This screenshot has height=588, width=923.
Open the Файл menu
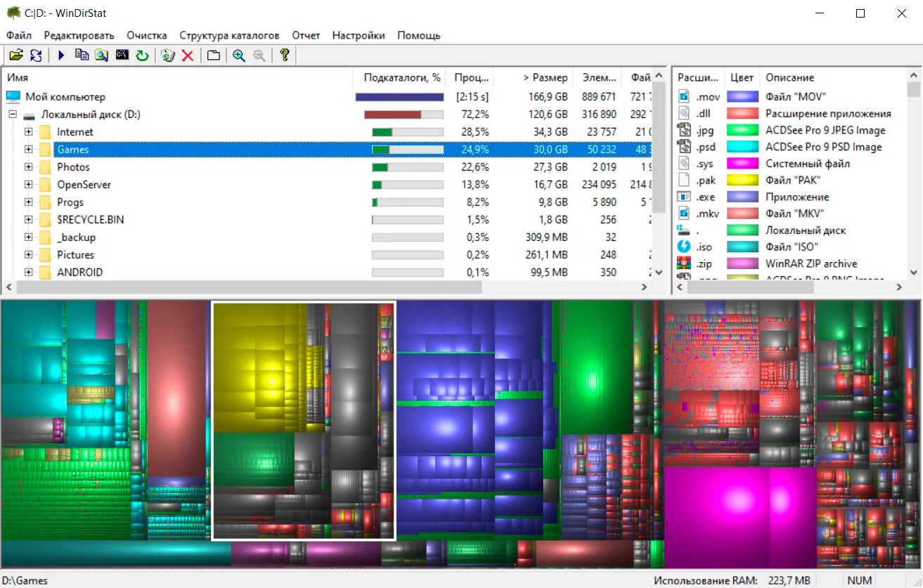pyautogui.click(x=19, y=35)
